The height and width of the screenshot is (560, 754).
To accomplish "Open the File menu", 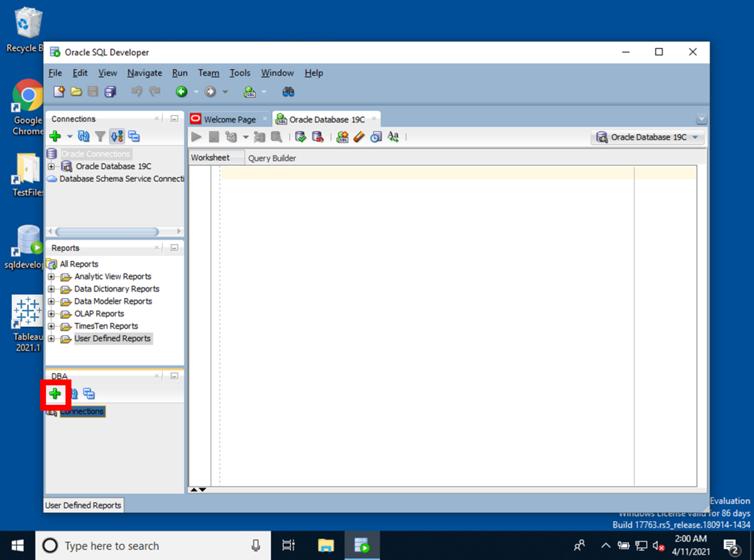I will pos(55,73).
